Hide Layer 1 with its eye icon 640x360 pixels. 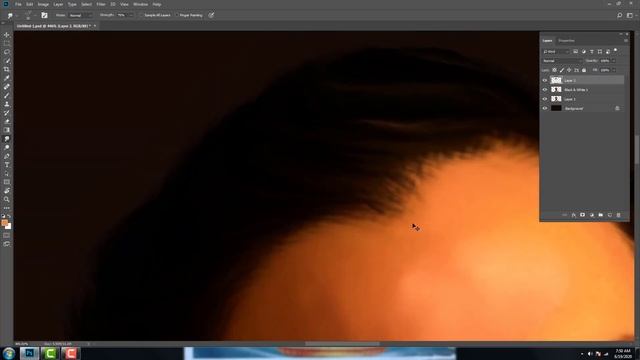coord(545,99)
